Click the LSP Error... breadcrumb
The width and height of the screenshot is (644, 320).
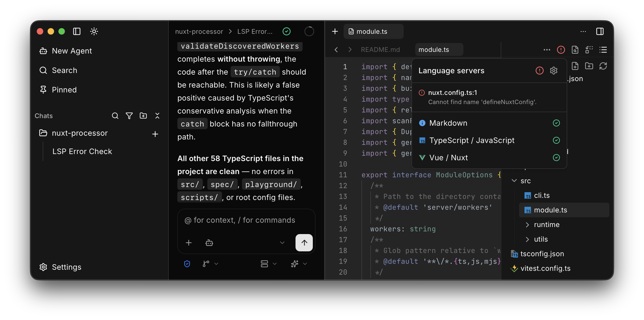pyautogui.click(x=255, y=32)
